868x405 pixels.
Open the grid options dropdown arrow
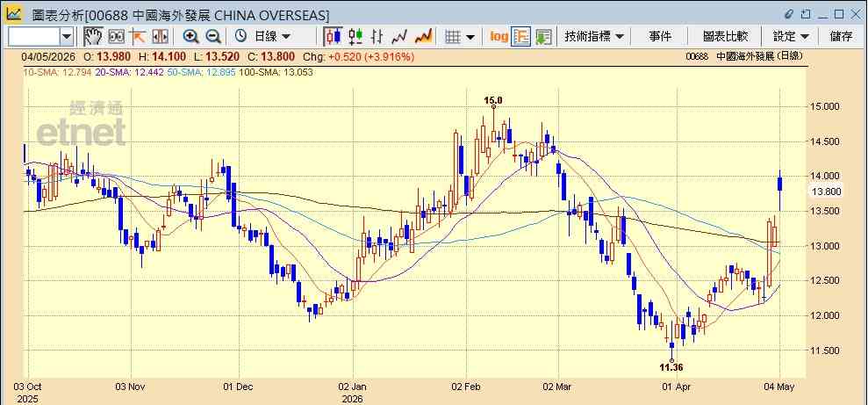pyautogui.click(x=470, y=37)
